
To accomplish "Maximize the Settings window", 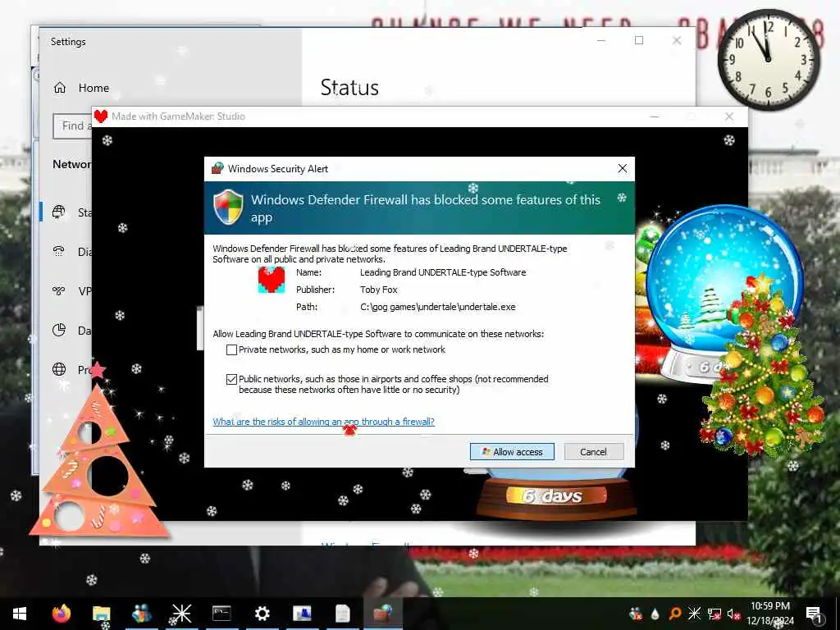I will point(638,40).
